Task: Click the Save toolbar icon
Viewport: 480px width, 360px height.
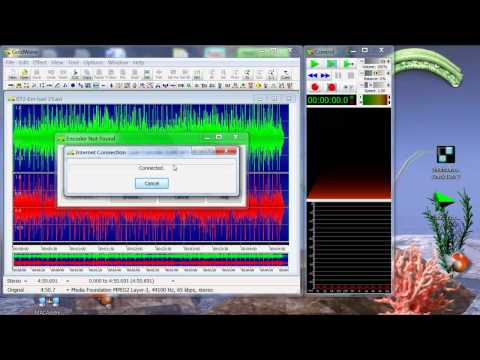Action: pos(37,74)
